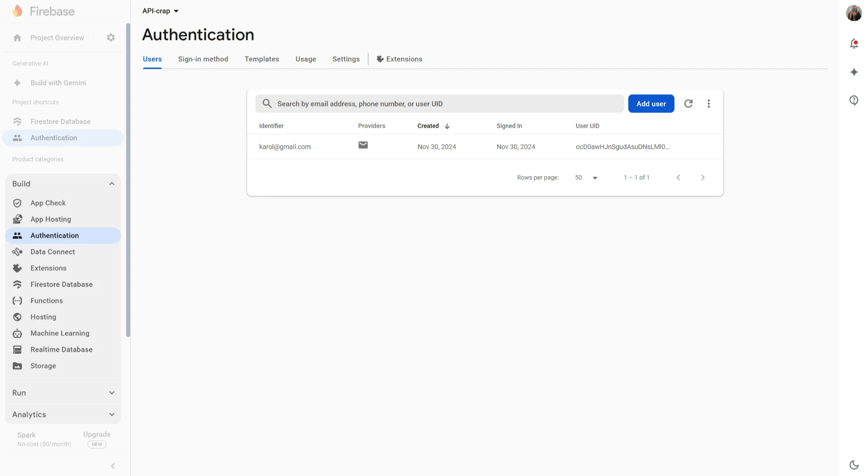Viewport: 868px width, 476px height.
Task: Go to next page of users
Action: pyautogui.click(x=703, y=178)
